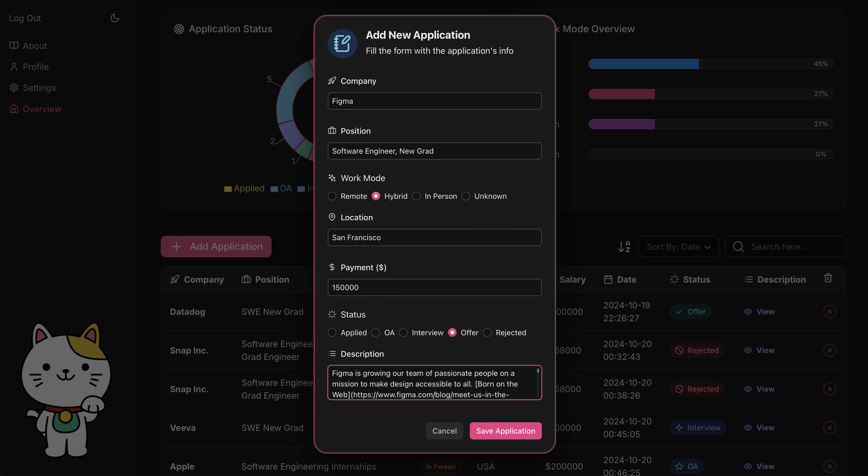Click the A-Z sort order icon
868x476 pixels.
pyautogui.click(x=624, y=247)
